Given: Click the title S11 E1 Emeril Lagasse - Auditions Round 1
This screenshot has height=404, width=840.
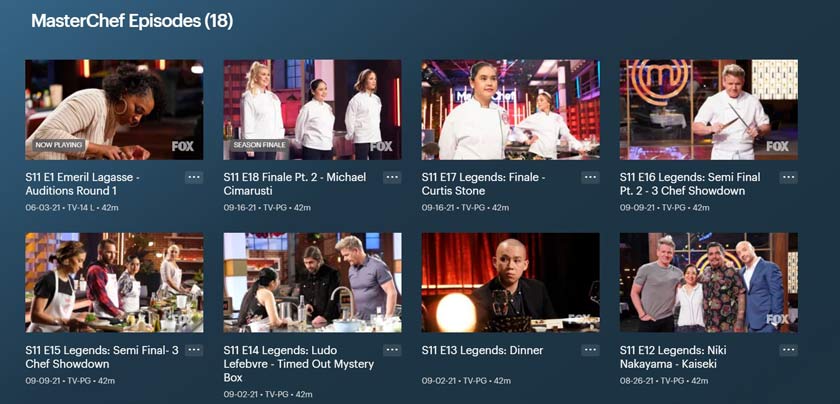Looking at the screenshot, I should point(82,184).
